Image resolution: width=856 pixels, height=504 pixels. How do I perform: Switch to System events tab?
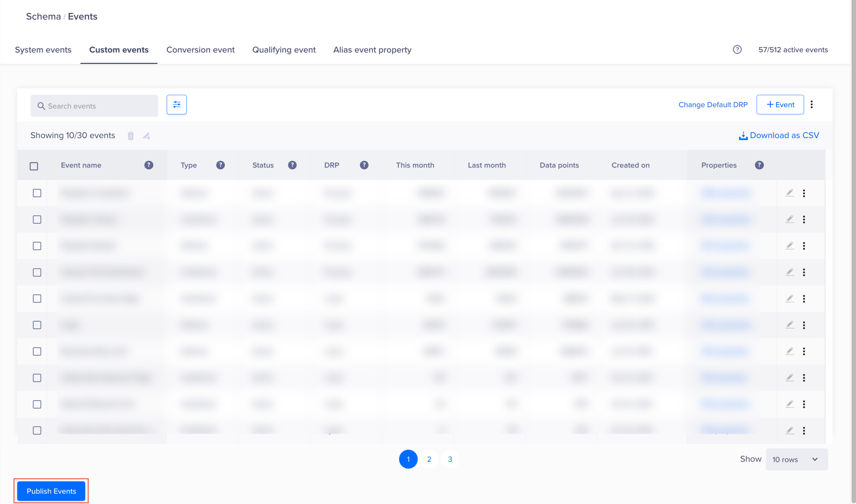43,50
